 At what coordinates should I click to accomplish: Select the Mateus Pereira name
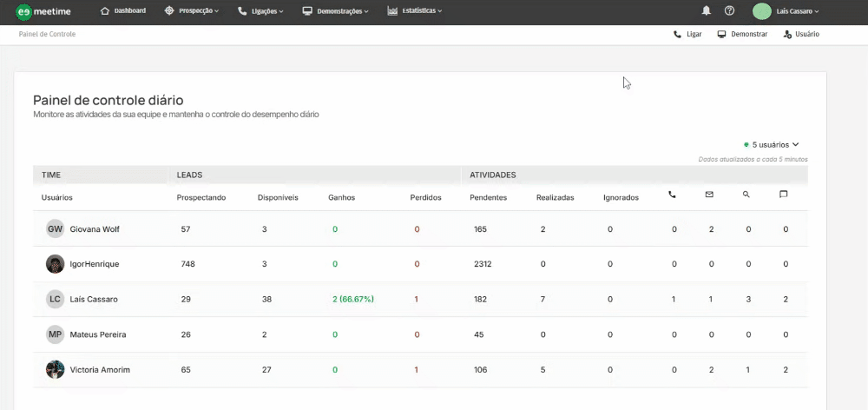pos(98,334)
